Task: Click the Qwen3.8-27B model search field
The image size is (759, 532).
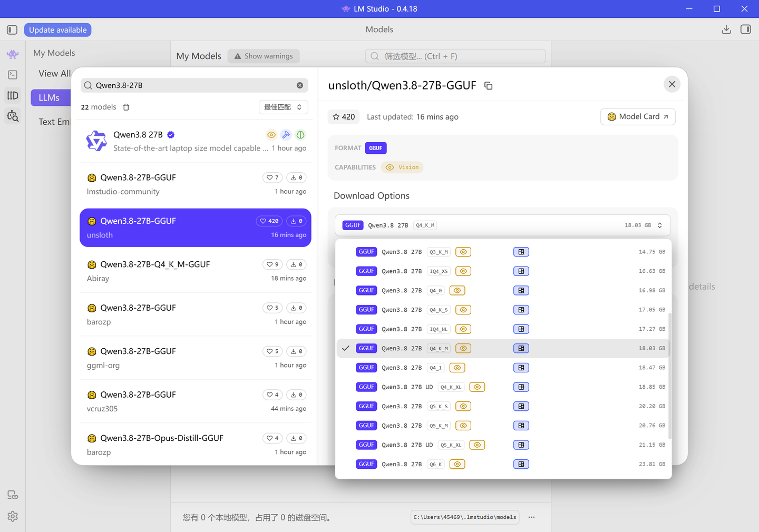Action: pos(194,85)
